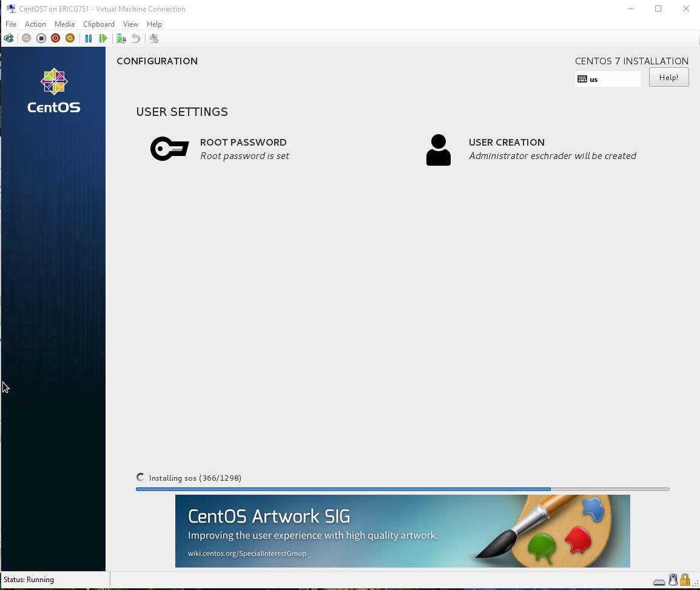700x590 pixels.
Task: Click the 'CONFIGURATION' heading
Action: [x=157, y=61]
